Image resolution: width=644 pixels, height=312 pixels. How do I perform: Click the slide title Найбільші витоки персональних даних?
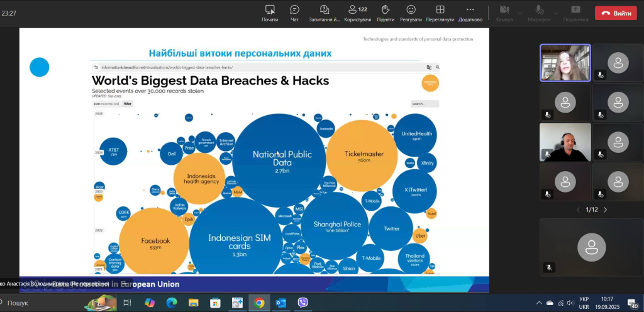[240, 53]
